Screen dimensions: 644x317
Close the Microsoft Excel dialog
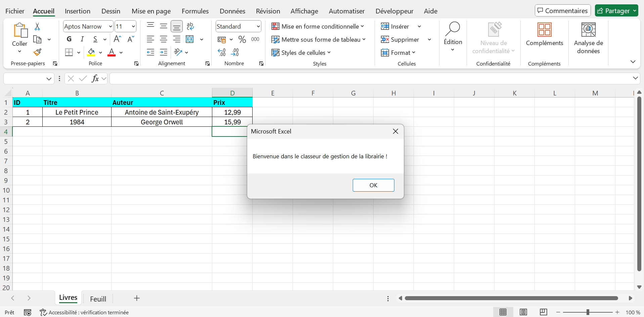coord(396,131)
